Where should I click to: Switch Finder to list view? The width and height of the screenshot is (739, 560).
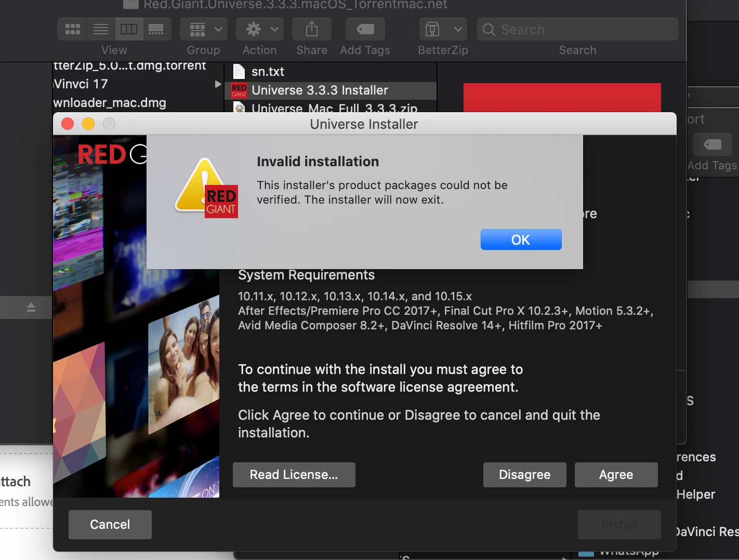pos(101,29)
